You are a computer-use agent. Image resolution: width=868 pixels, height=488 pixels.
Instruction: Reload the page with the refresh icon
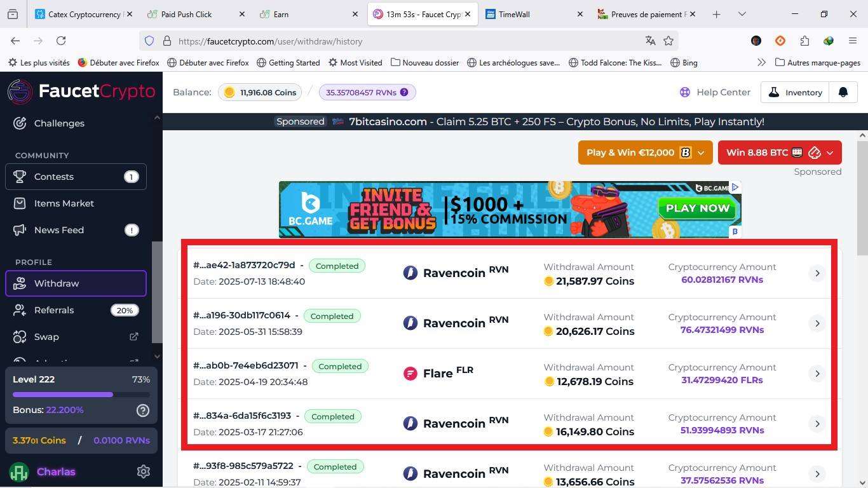click(61, 41)
